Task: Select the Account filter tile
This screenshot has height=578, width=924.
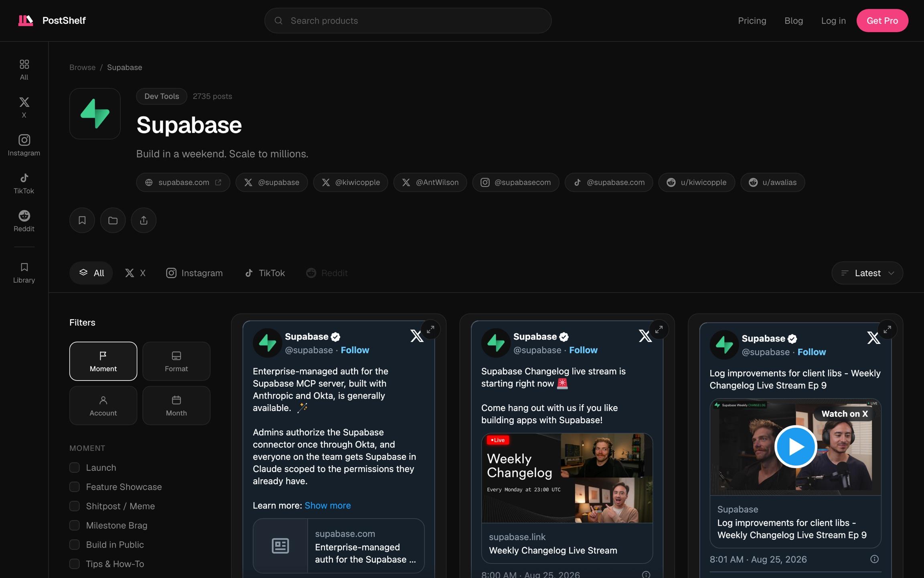Action: (103, 405)
